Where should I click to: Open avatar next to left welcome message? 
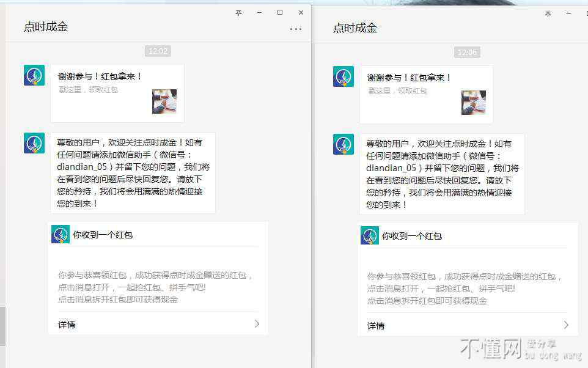[x=34, y=143]
